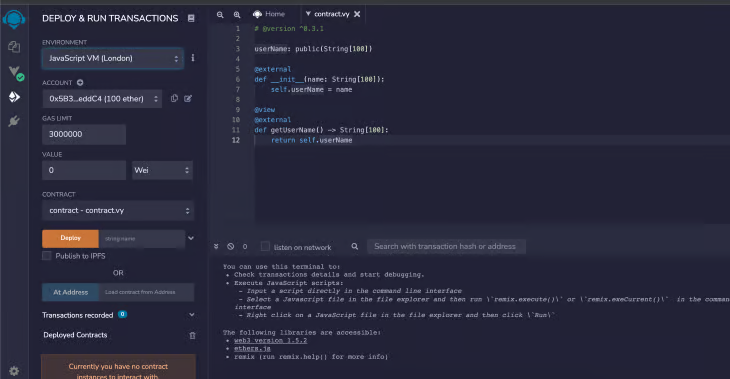Open the panel documentation icon
This screenshot has width=730, height=379.
pyautogui.click(x=191, y=18)
